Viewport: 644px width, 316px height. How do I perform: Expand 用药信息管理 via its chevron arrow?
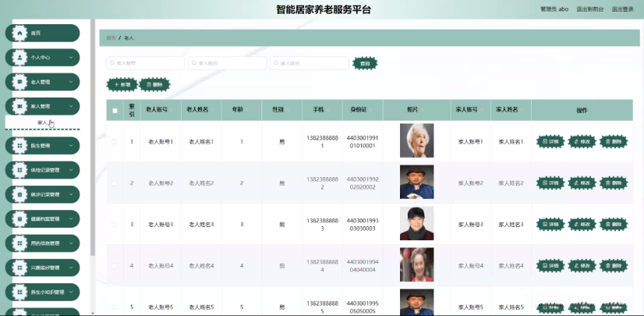click(71, 243)
